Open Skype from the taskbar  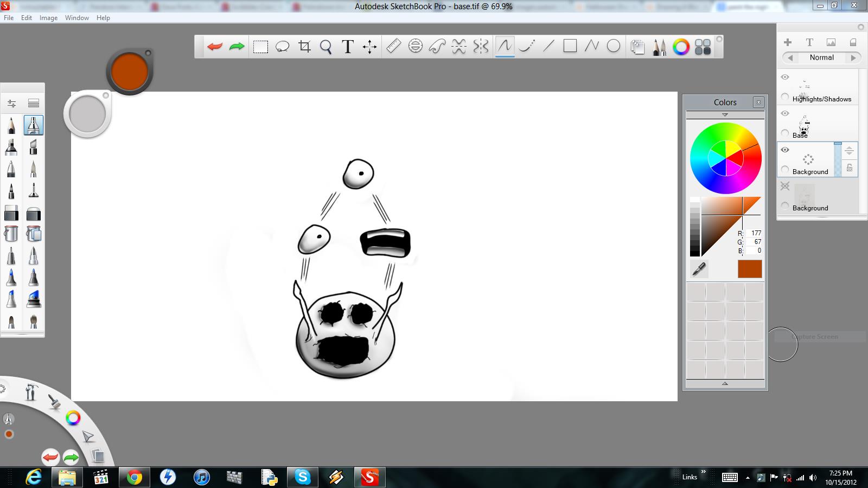302,477
